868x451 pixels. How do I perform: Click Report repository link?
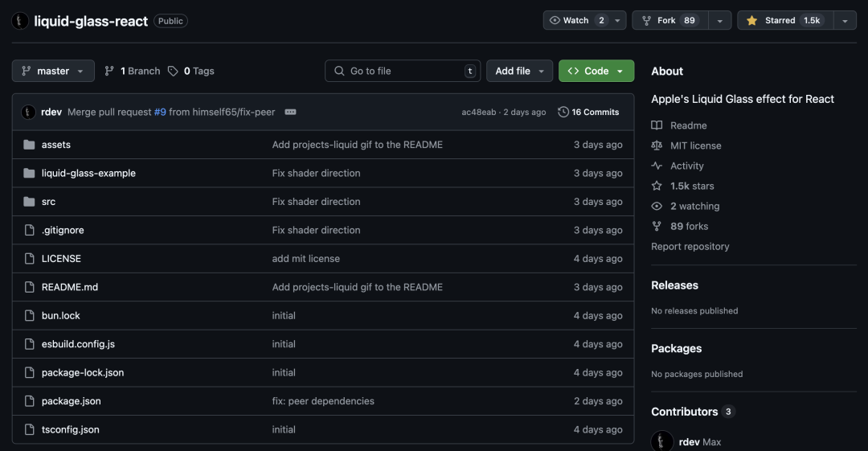pyautogui.click(x=690, y=247)
